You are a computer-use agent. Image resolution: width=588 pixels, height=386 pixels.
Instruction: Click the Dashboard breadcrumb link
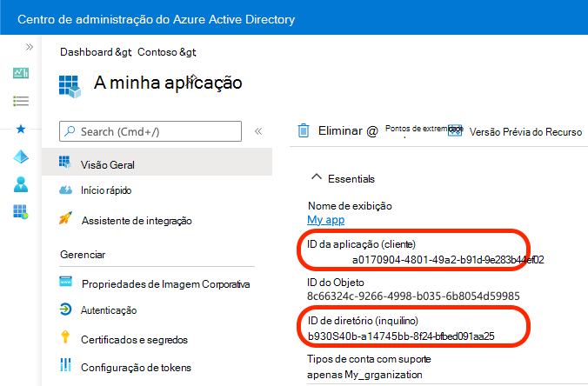point(86,52)
